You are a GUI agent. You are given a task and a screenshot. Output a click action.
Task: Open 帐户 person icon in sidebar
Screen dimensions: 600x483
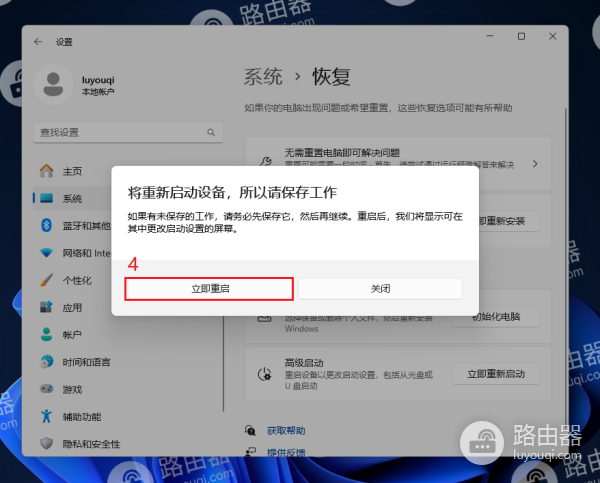(46, 334)
